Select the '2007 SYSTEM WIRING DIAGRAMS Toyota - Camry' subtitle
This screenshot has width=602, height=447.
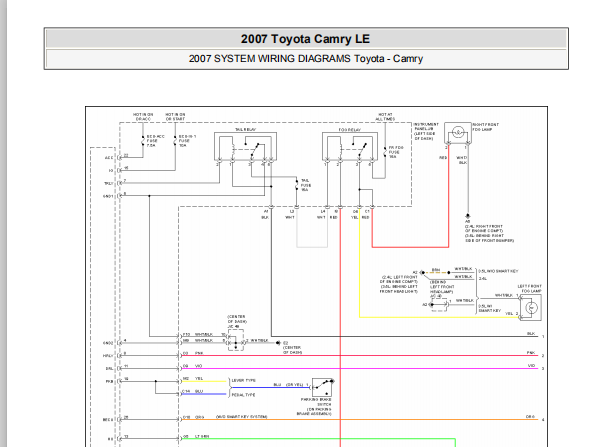306,59
